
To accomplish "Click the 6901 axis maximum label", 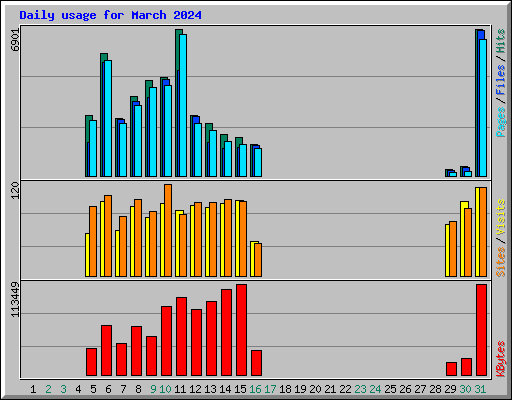I will point(15,40).
